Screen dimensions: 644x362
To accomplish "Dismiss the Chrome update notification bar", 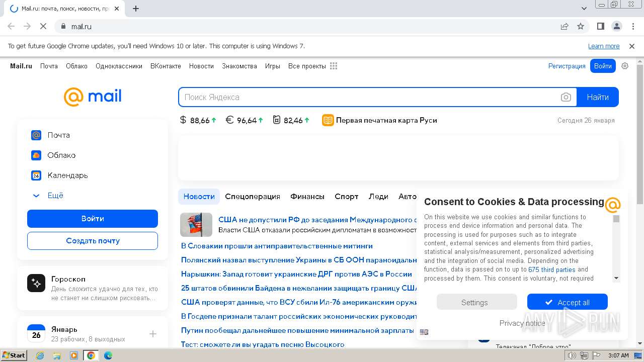I will click(x=632, y=46).
